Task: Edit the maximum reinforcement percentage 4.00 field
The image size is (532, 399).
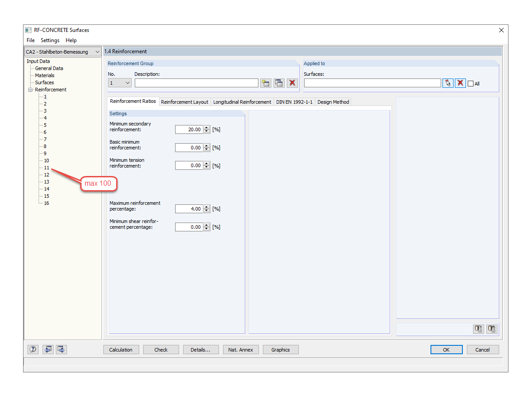Action: [x=189, y=209]
